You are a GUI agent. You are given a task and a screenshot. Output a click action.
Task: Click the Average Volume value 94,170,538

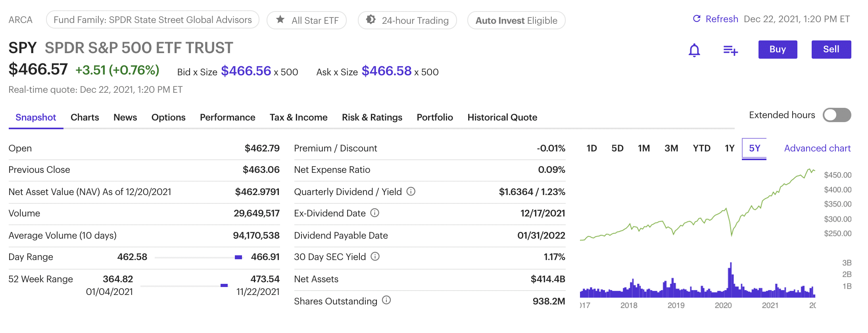(x=256, y=235)
